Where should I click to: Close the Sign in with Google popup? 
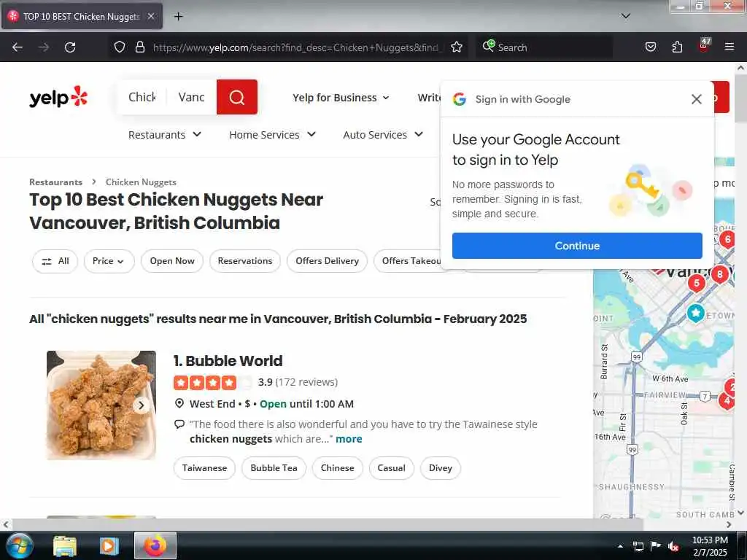tap(696, 99)
